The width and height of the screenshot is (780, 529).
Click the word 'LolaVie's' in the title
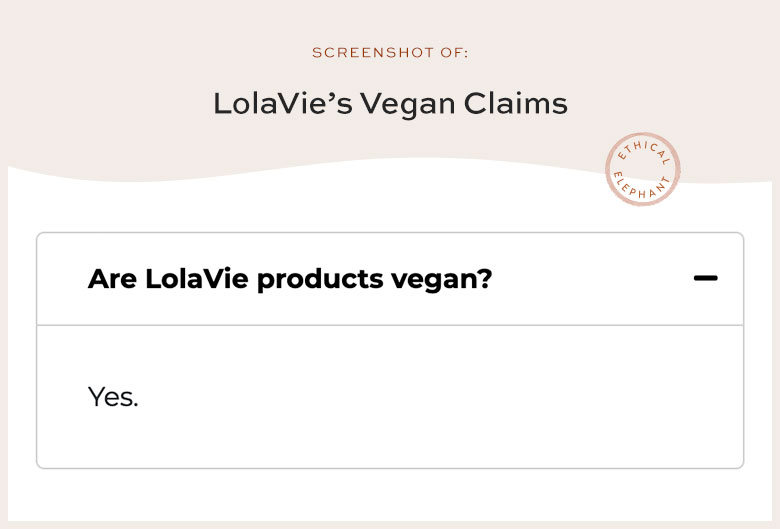coord(283,104)
